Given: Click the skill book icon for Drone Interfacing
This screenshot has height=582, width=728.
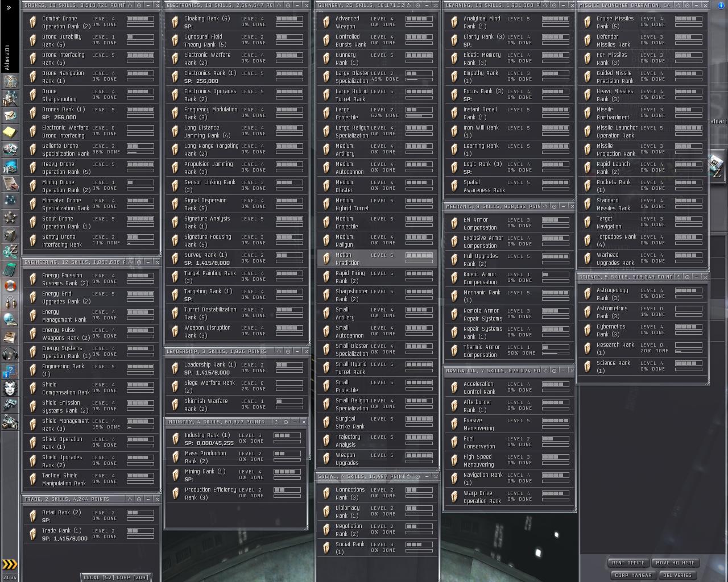Looking at the screenshot, I should pyautogui.click(x=33, y=59).
